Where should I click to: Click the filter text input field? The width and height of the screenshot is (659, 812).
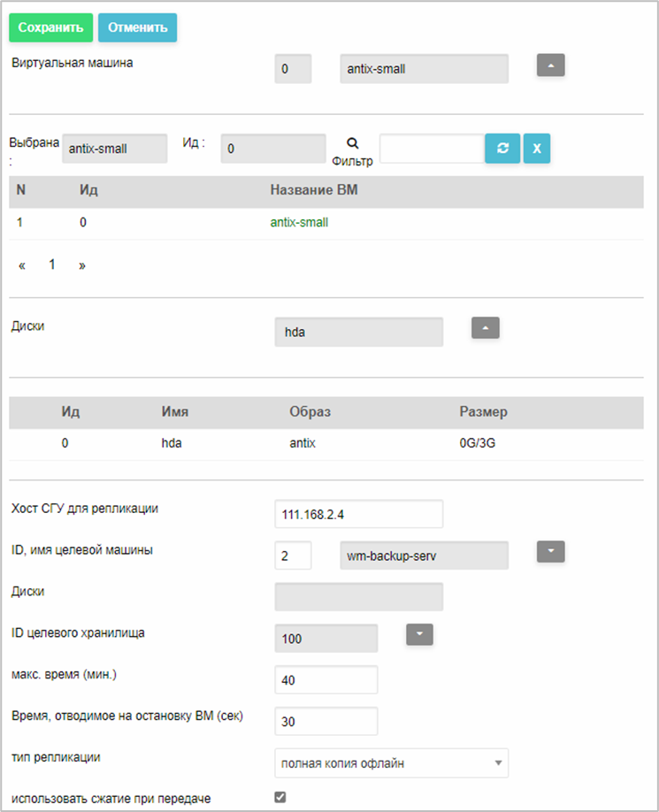tap(432, 149)
